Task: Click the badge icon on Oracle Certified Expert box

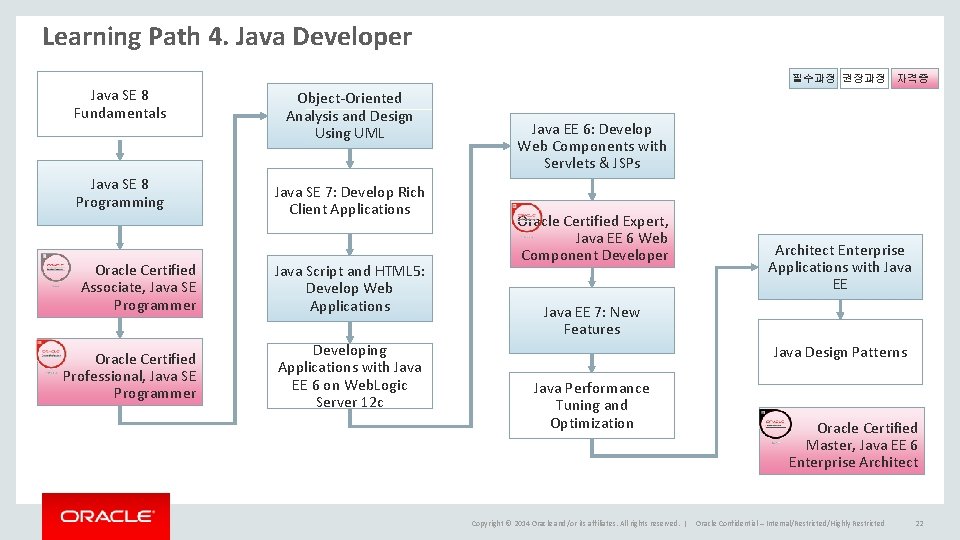Action: coord(527,218)
